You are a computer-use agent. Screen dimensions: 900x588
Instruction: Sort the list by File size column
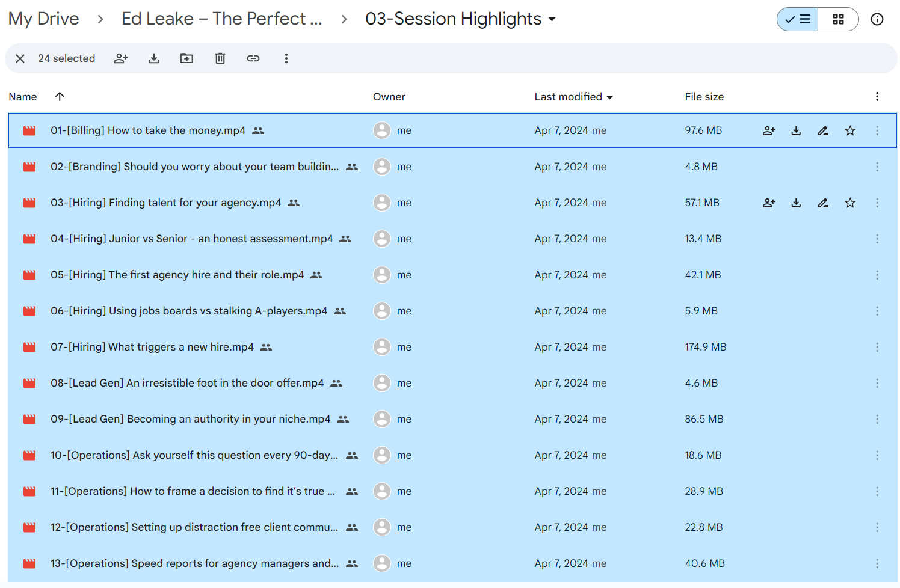click(704, 97)
